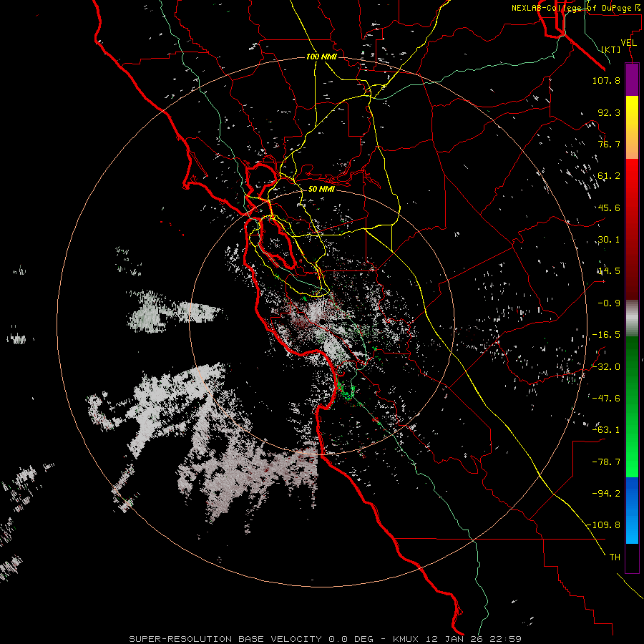Screen dimensions: 644x644
Task: Select the 92.3 velocity scale value
Action: point(609,112)
